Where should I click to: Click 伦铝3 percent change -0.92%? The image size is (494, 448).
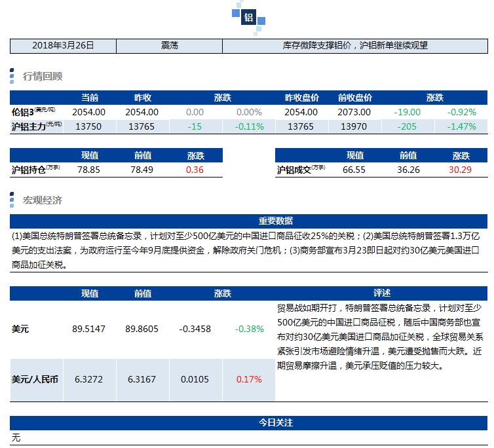(461, 112)
